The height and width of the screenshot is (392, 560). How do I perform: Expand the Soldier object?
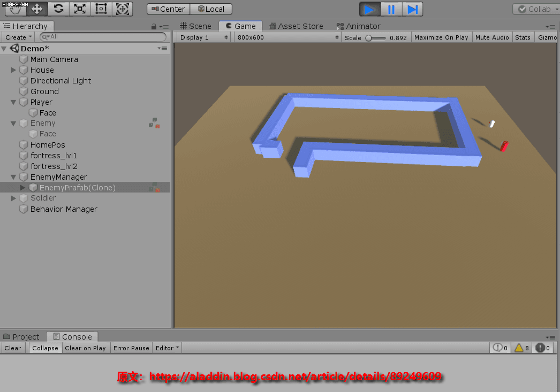[x=13, y=198]
